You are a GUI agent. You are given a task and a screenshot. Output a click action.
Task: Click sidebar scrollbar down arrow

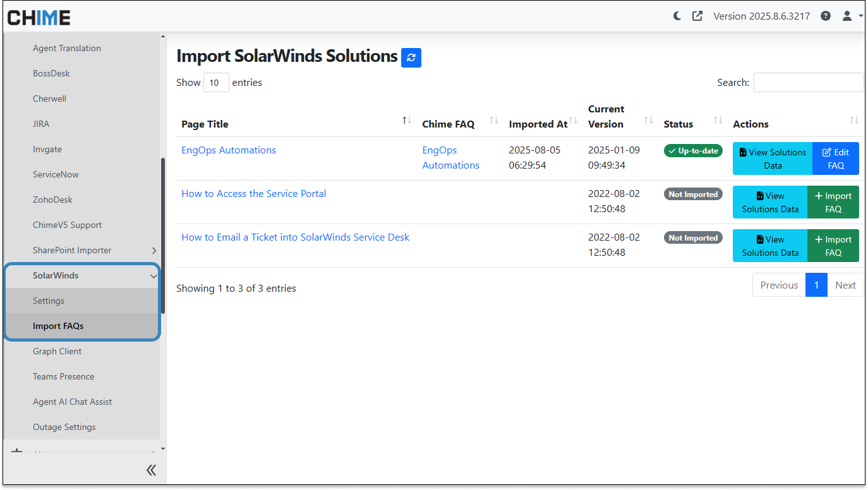[163, 449]
